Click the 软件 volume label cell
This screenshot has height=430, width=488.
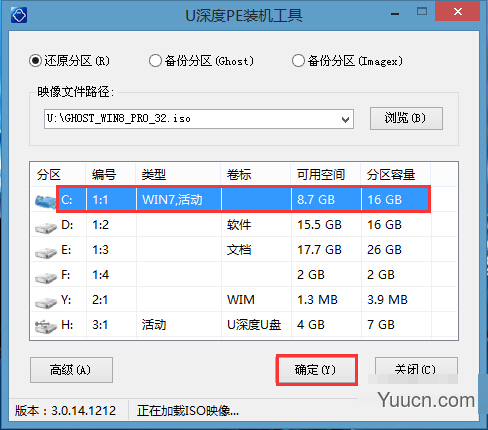[239, 225]
